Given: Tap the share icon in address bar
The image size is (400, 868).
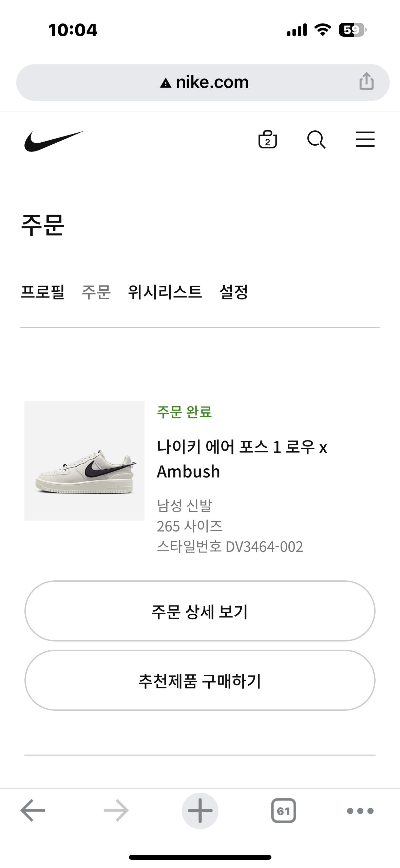Looking at the screenshot, I should [x=366, y=82].
